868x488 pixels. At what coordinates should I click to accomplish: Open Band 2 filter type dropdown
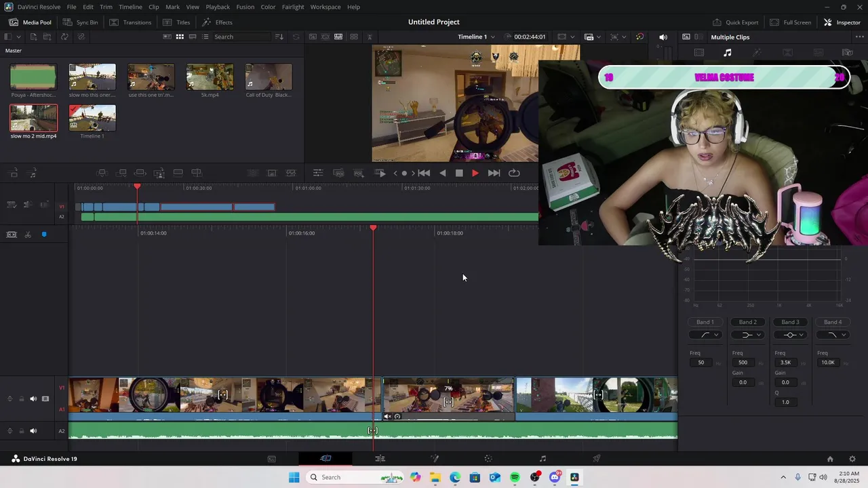(x=747, y=335)
